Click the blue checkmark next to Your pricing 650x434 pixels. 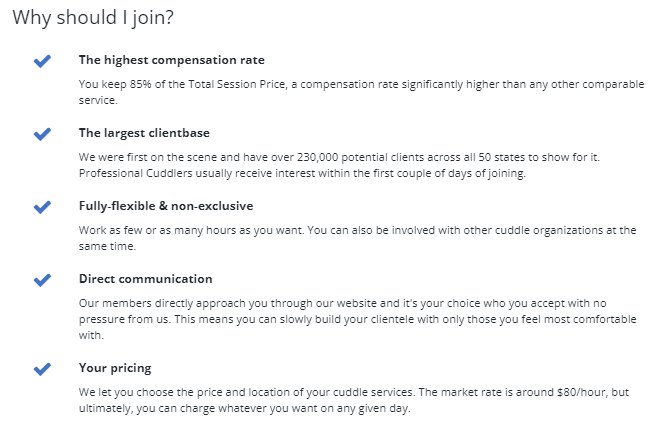coord(42,369)
